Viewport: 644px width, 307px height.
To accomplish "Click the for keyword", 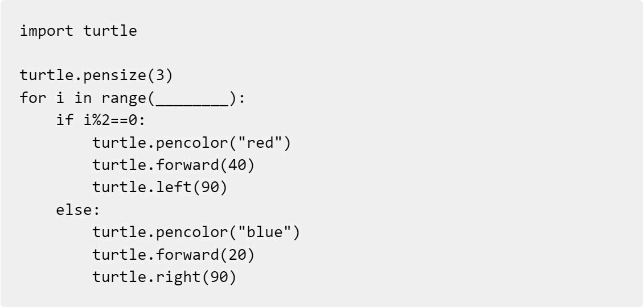I will pos(33,98).
